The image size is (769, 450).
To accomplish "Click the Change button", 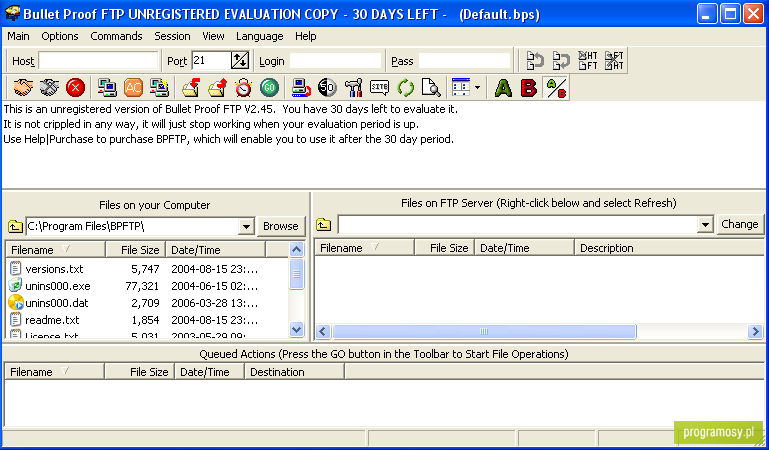I will [740, 224].
